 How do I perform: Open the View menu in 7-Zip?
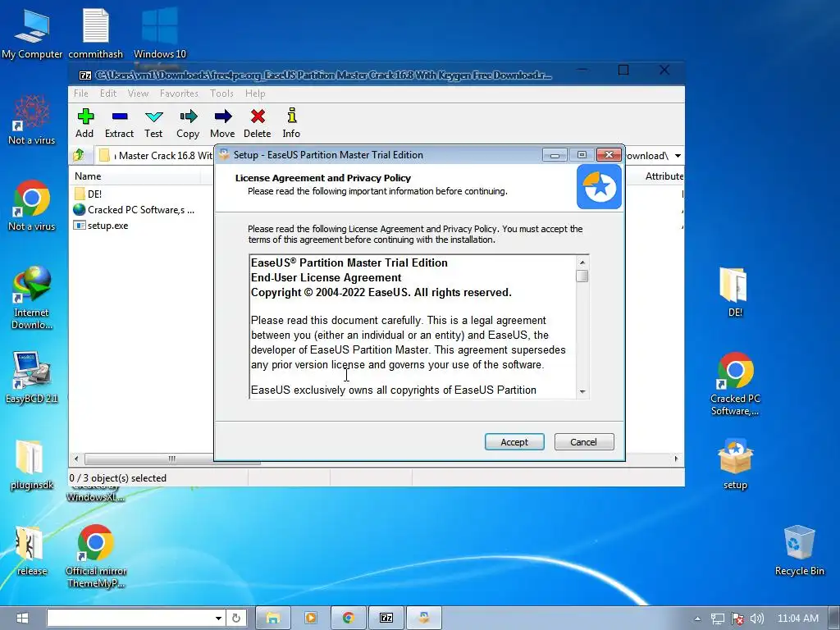pyautogui.click(x=138, y=94)
